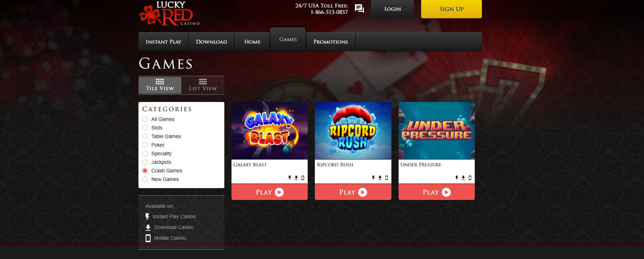Play Galaxy Blast

269,192
